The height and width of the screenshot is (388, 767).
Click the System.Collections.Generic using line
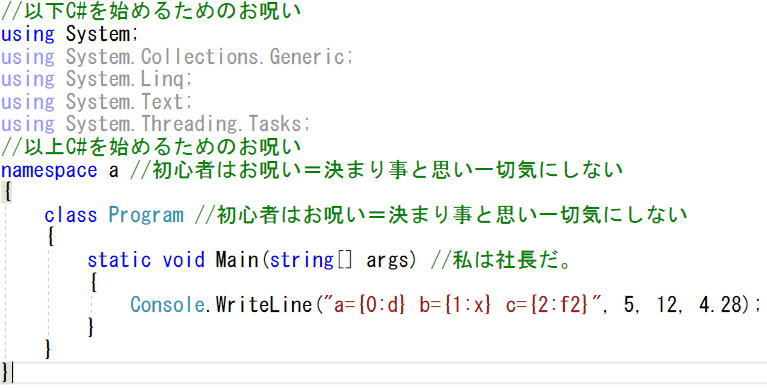(177, 56)
